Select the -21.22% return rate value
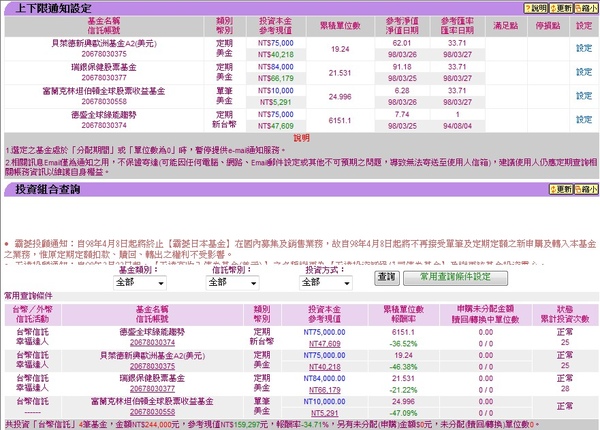The width and height of the screenshot is (600, 430). click(x=403, y=390)
